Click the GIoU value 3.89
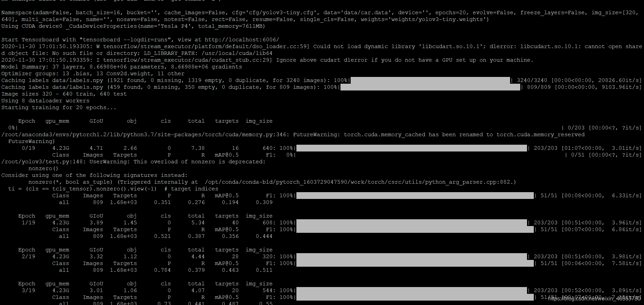This screenshot has height=305, width=644. pos(96,223)
